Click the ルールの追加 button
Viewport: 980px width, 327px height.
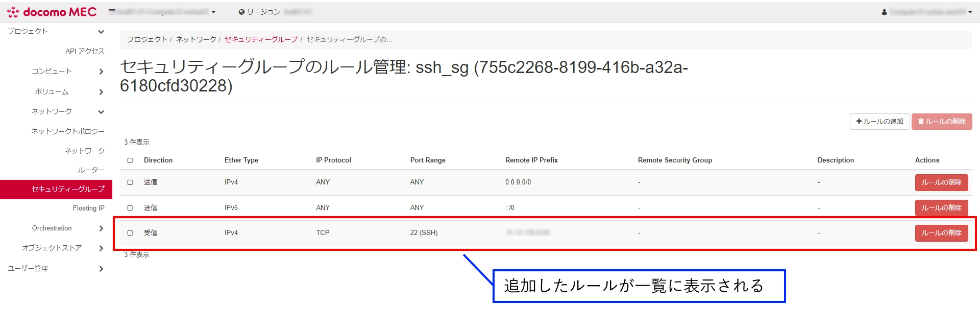879,122
